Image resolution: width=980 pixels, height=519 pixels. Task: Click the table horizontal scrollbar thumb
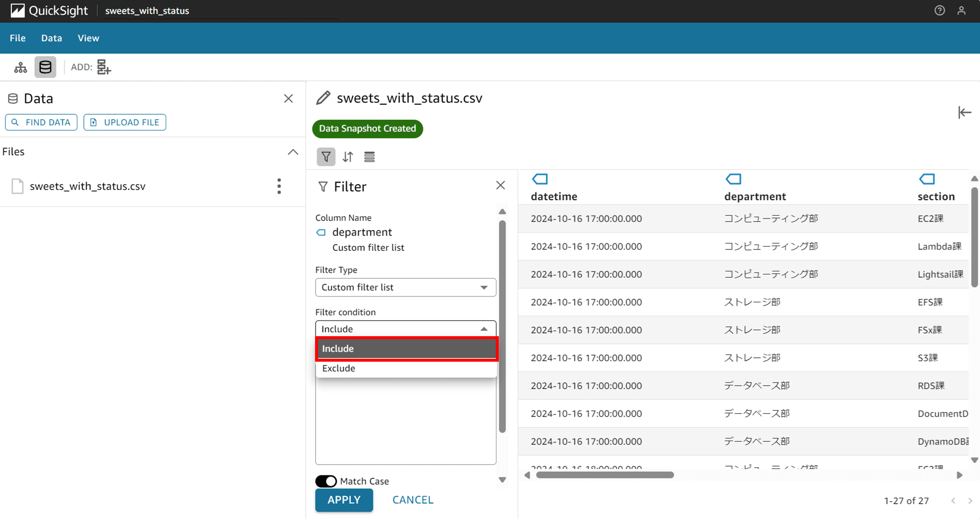605,475
